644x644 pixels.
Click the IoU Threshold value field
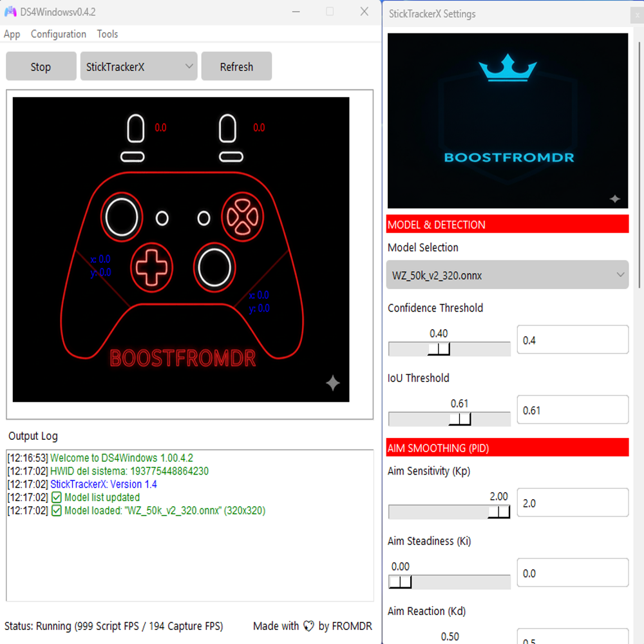pyautogui.click(x=573, y=410)
